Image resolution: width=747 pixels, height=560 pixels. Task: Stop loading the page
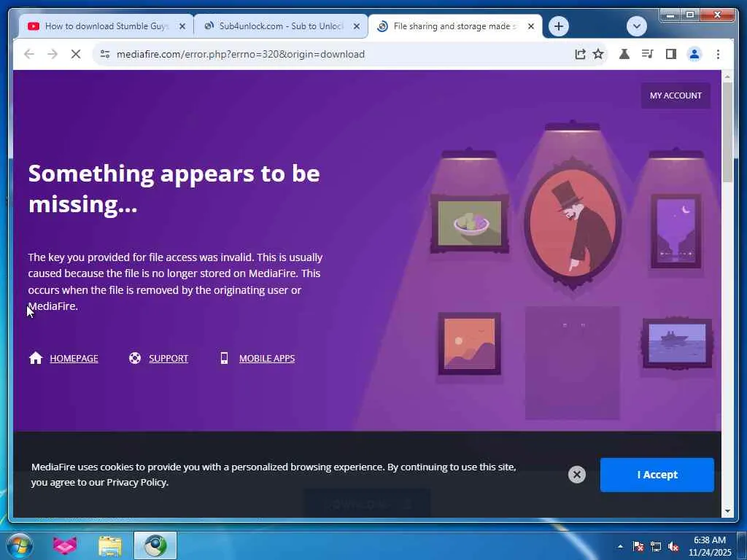click(x=76, y=54)
